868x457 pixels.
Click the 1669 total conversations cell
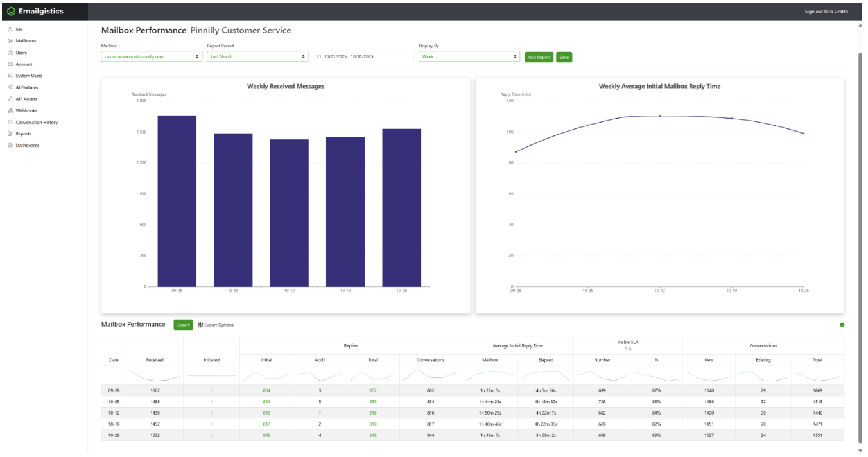click(x=817, y=390)
